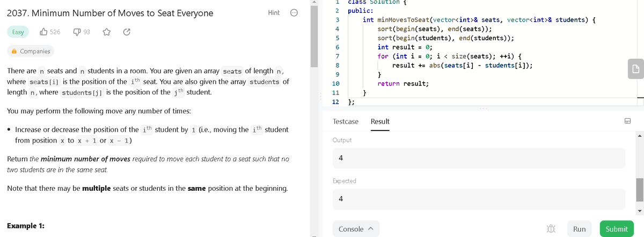Click the for loop code line
This screenshot has width=644, height=237.
point(450,56)
